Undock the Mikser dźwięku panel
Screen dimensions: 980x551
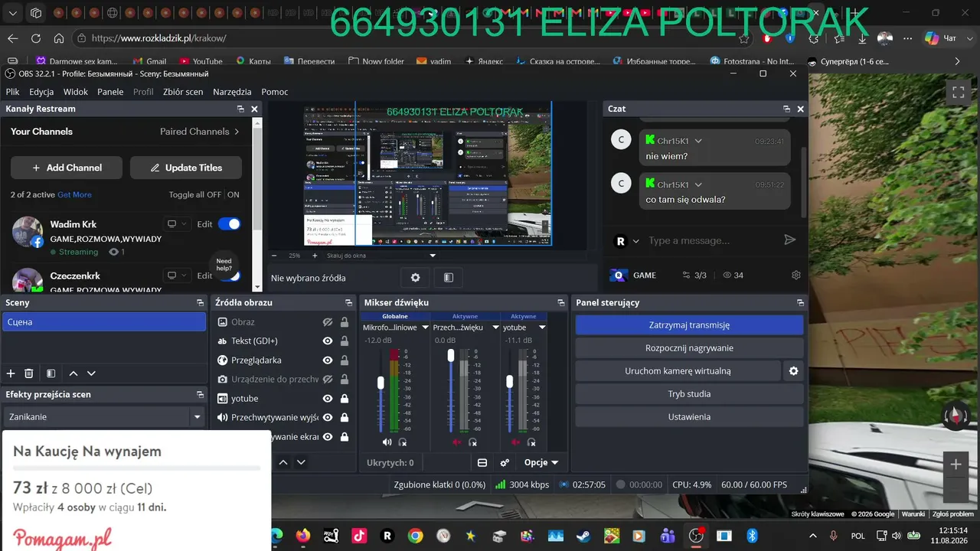pos(561,303)
